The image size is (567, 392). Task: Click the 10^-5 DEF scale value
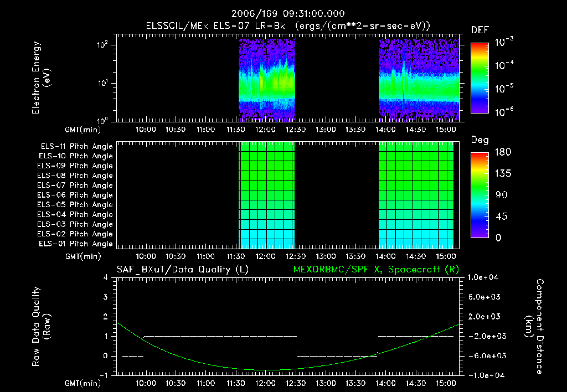504,89
